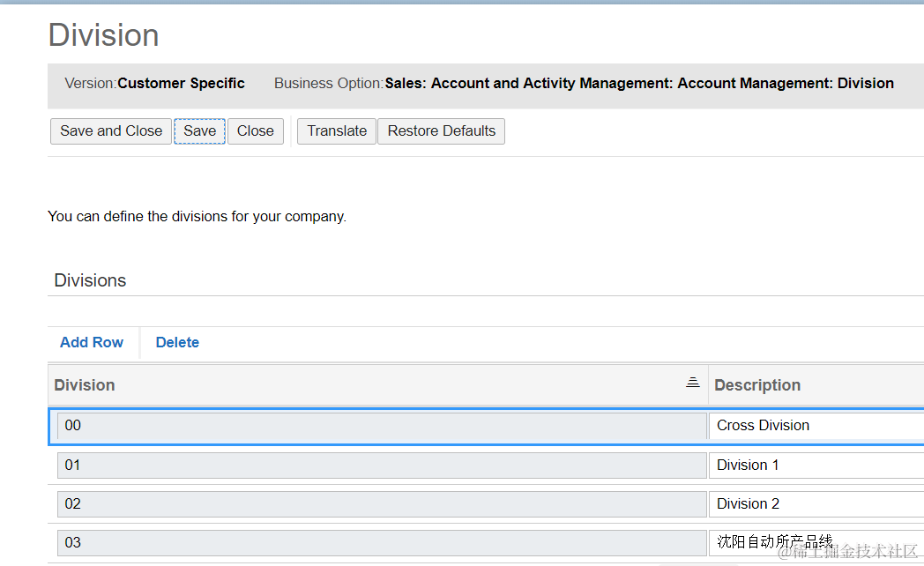Click the Division column header

85,385
